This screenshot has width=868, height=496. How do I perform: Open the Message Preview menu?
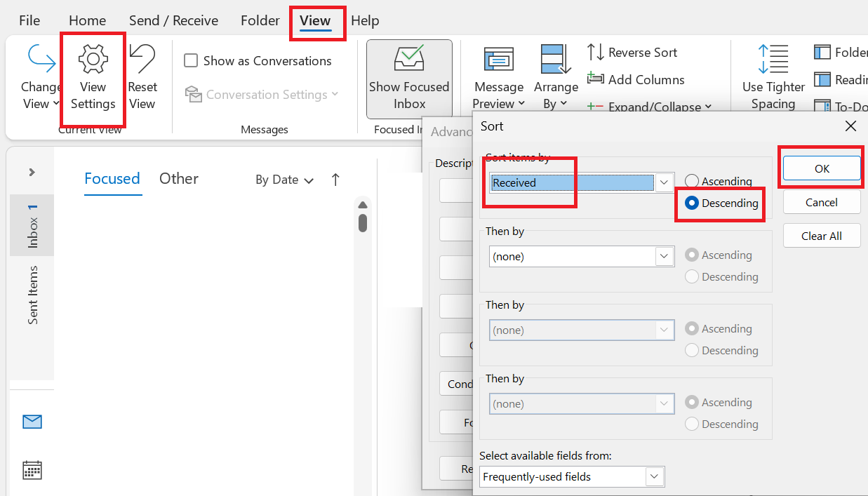(499, 78)
